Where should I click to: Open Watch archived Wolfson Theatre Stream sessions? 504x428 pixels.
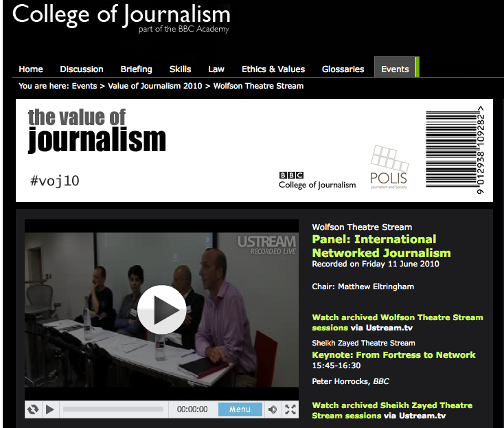tap(398, 322)
